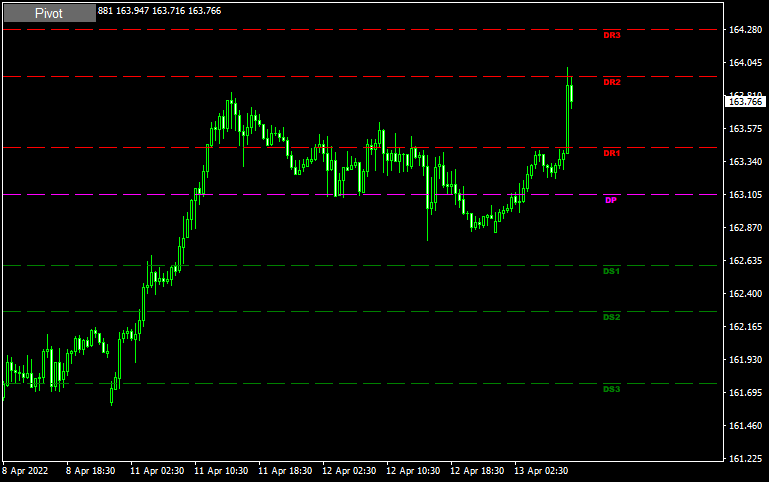
Task: Click the 11 Apr 02:30 time label
Action: 157,470
